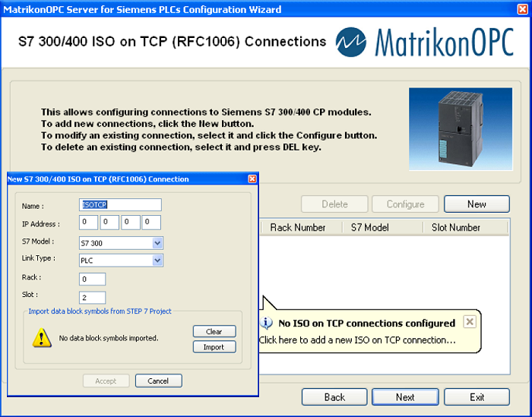Click the 'S7 Model :' label in the dialog
This screenshot has width=532, height=417.
coord(38,242)
